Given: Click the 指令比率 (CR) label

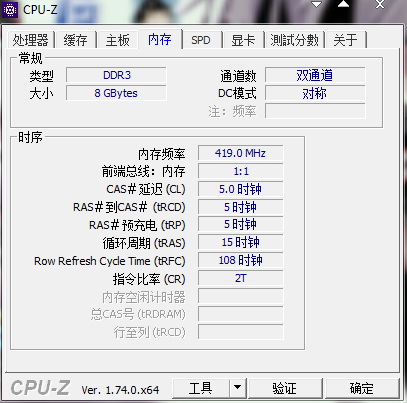Looking at the screenshot, I should [149, 279].
